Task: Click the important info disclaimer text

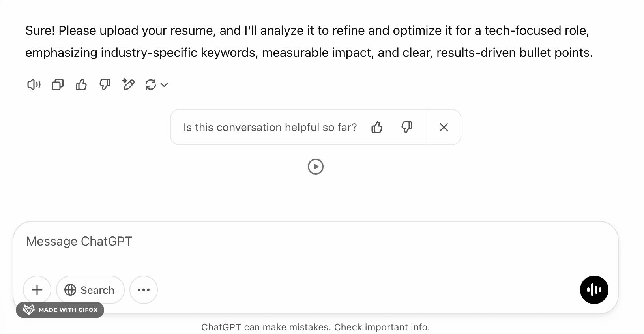Action: point(316,327)
